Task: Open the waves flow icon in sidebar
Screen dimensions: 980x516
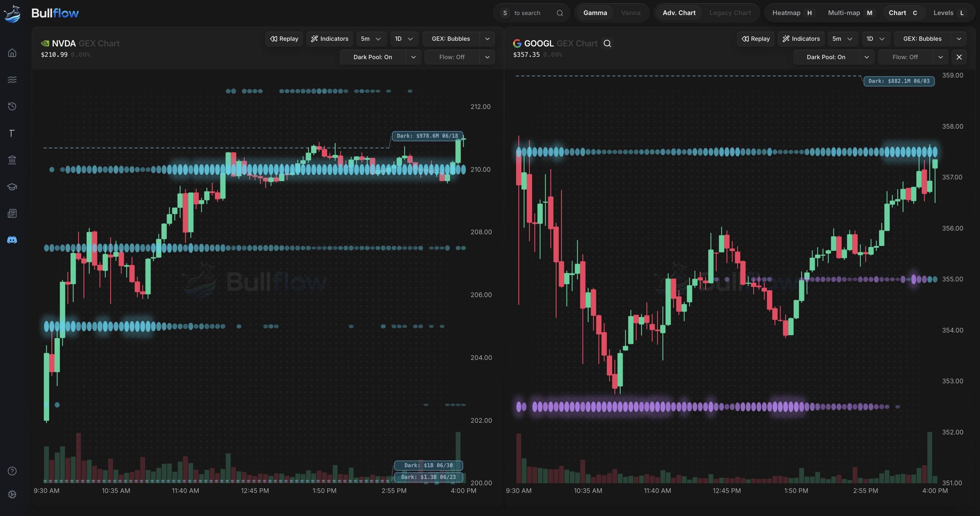Action: point(12,80)
